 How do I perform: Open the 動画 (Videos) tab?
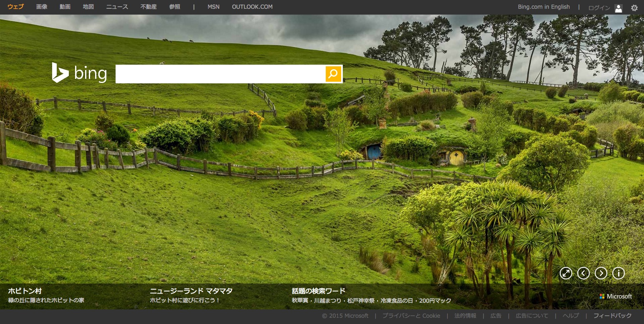pyautogui.click(x=65, y=7)
